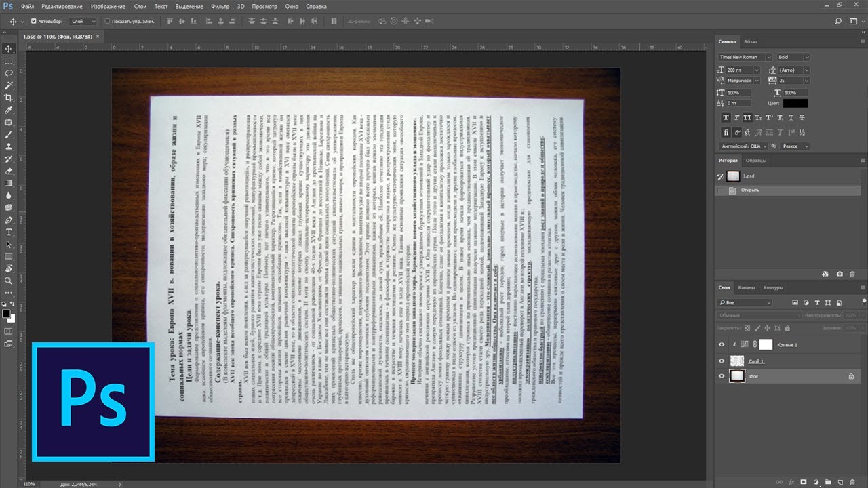Screen dimensions: 868x488
Task: Open the Выделение menu
Action: (189, 6)
